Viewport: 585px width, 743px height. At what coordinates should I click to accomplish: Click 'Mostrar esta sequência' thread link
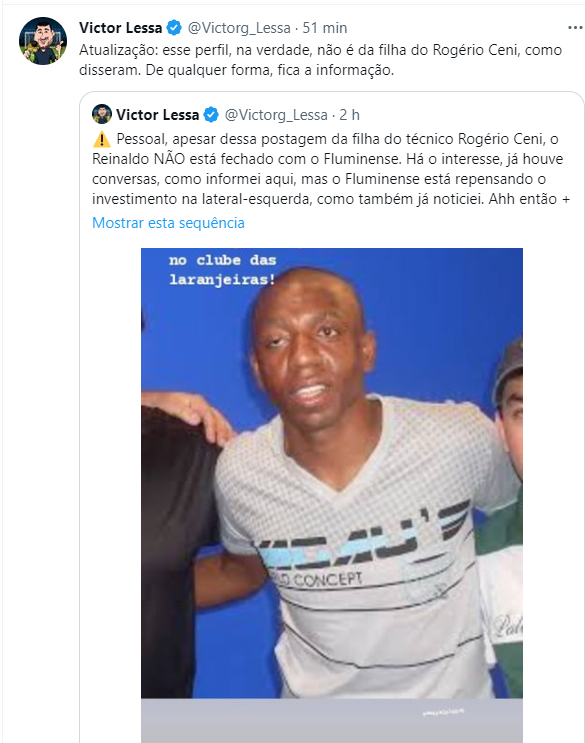168,223
